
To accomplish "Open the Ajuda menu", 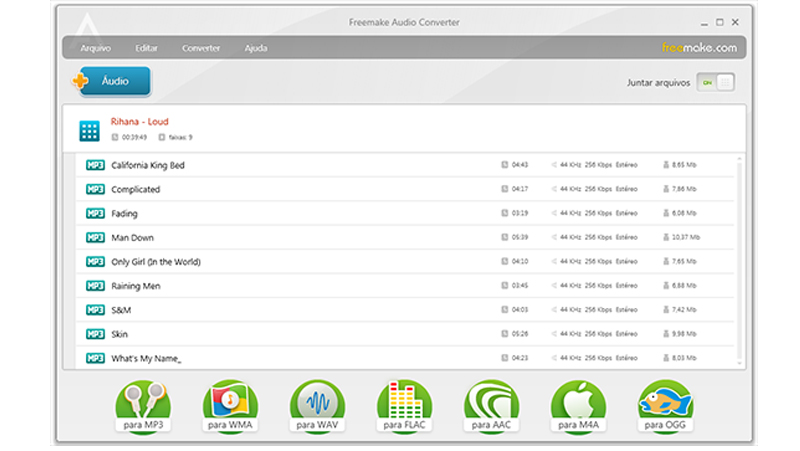I will [256, 48].
